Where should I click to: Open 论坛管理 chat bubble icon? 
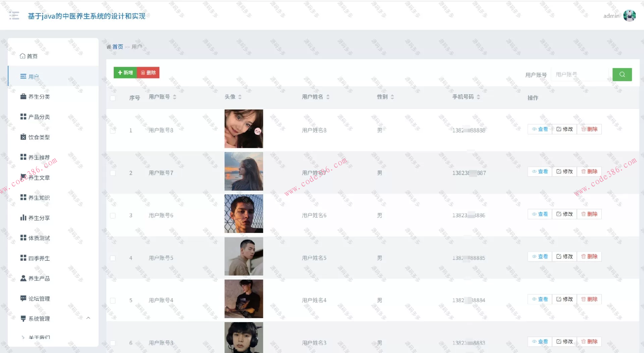click(23, 298)
